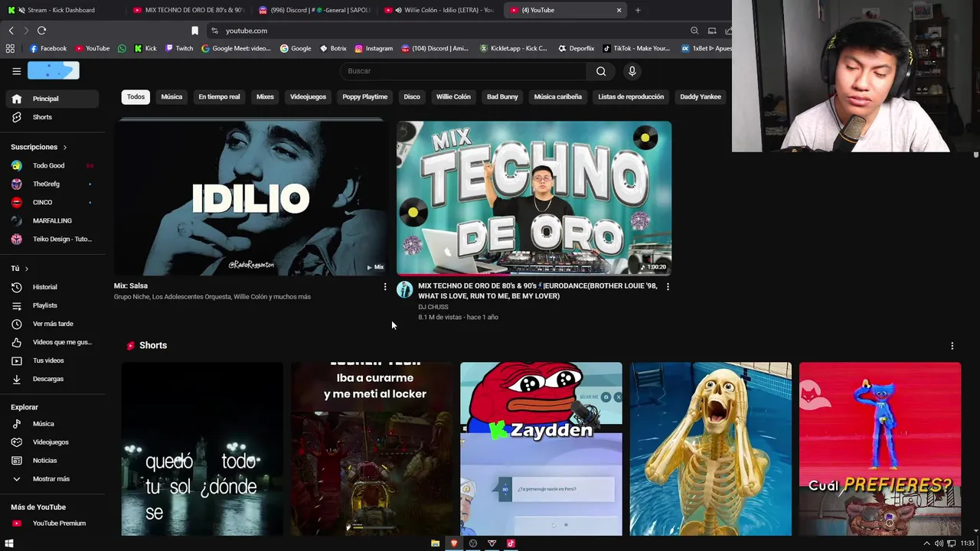Select the Mixes filter chip
Viewport: 980px width, 551px height.
(x=265, y=97)
